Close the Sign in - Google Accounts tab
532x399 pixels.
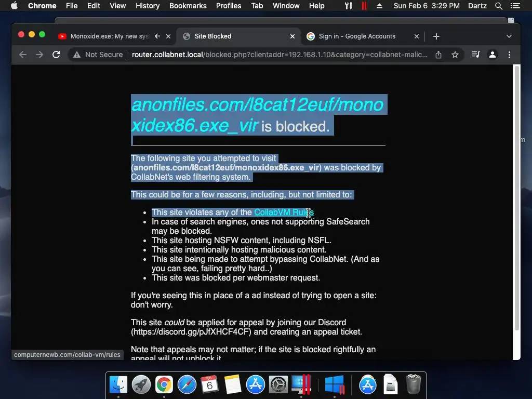[x=417, y=36]
